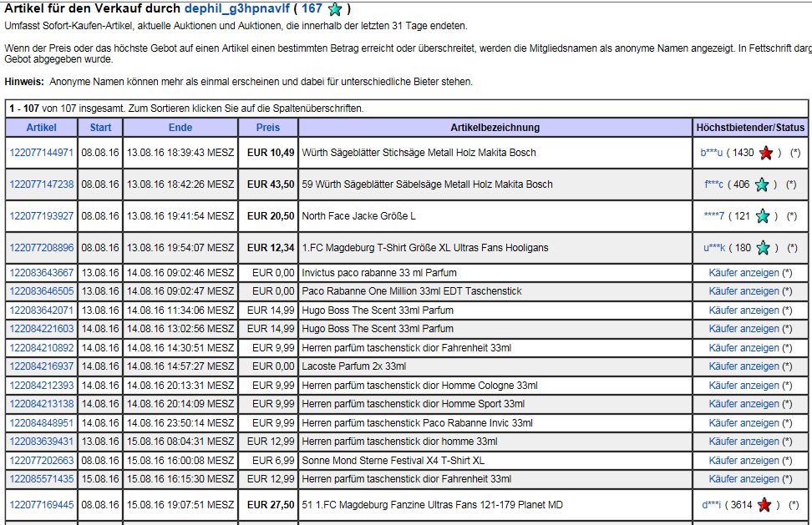Click the seller's turquoise feedback star icon

tap(335, 9)
